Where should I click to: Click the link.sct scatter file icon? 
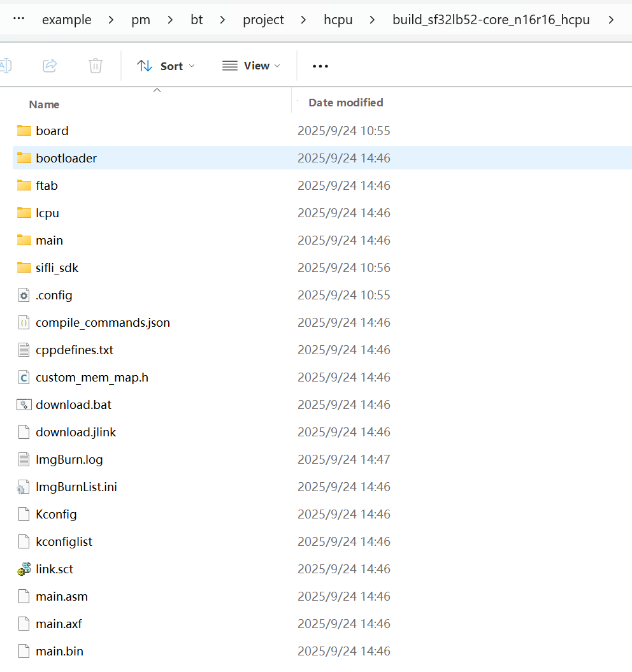tap(24, 569)
